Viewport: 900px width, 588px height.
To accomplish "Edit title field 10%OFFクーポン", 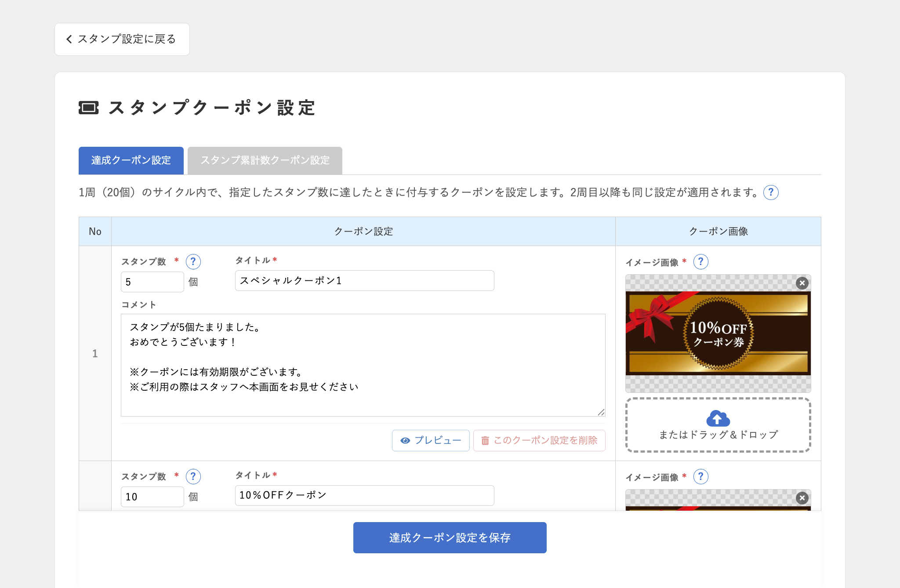I will coord(365,495).
